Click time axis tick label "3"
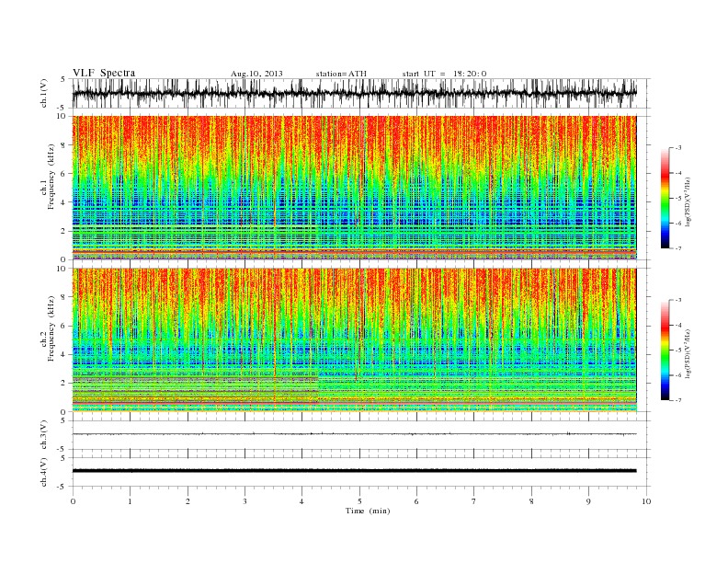Screen dimensions: 728x563 [x=245, y=501]
